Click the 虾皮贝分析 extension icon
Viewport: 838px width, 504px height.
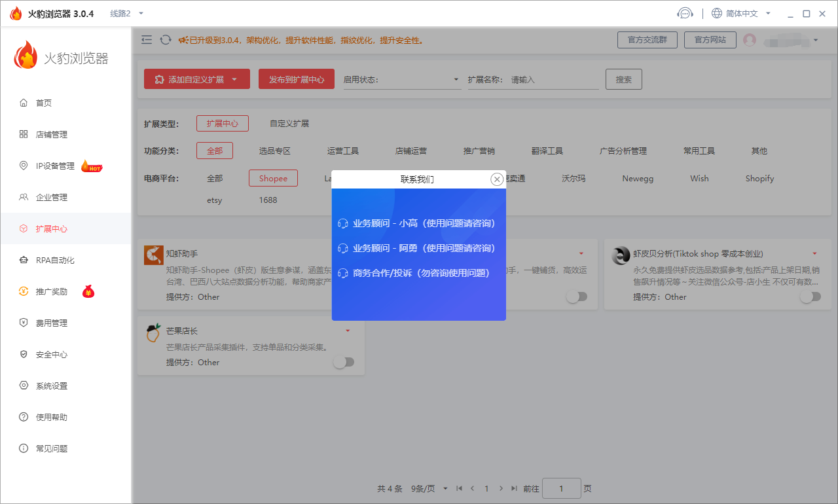click(x=621, y=255)
